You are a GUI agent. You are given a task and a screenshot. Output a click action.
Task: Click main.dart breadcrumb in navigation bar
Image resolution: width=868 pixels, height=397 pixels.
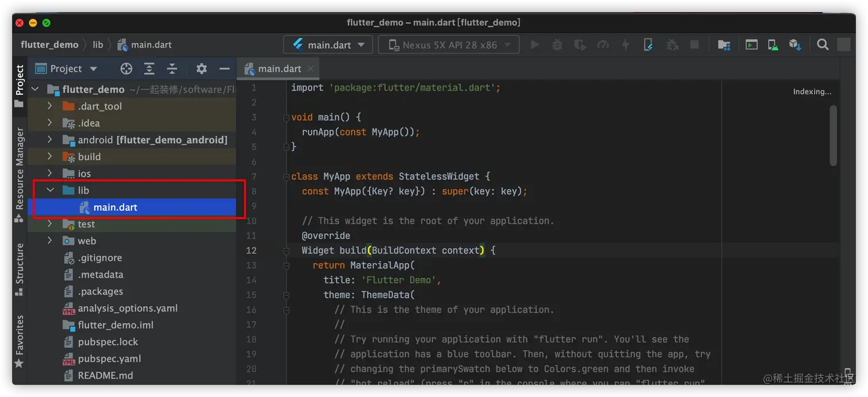coord(145,45)
